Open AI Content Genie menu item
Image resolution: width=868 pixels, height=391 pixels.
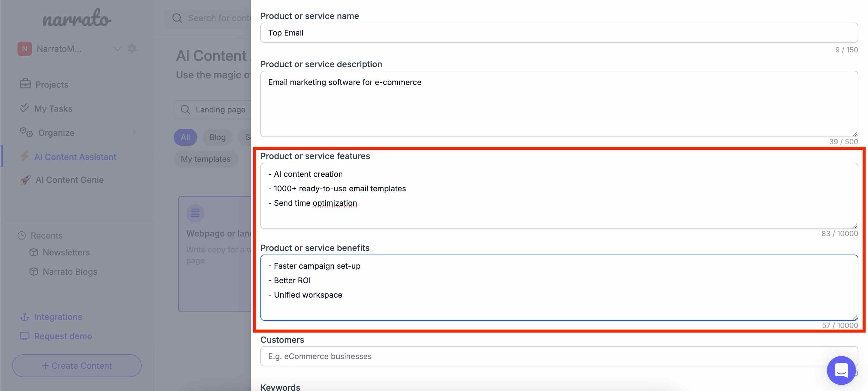click(x=70, y=180)
